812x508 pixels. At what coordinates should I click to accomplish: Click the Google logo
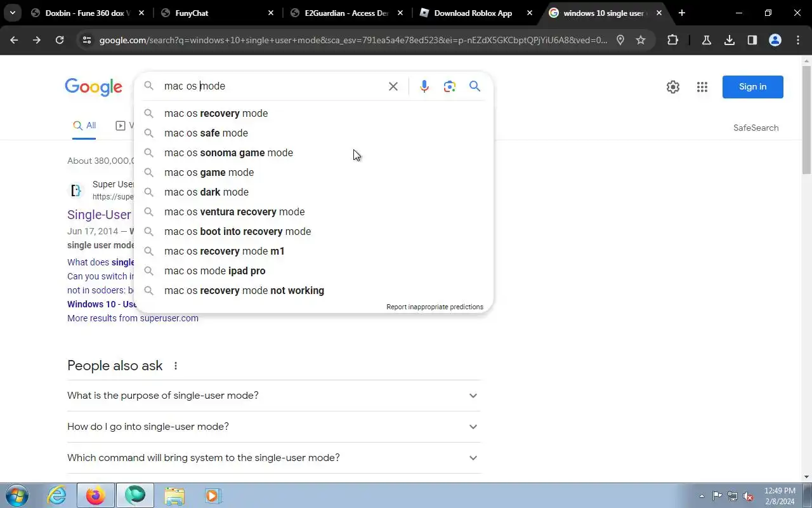click(x=93, y=87)
